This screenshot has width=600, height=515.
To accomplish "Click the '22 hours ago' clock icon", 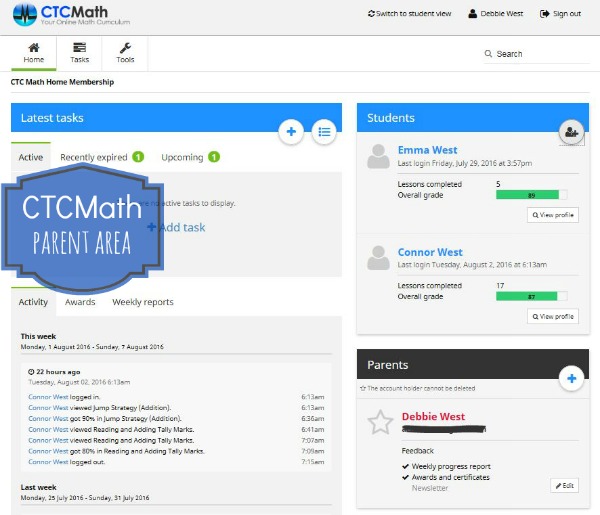I will 31,372.
